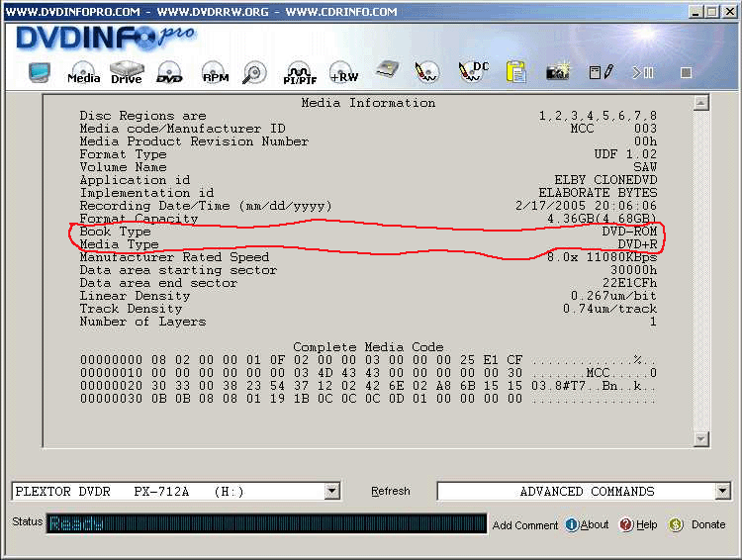This screenshot has width=742, height=560.
Task: Select the DVD disc tool
Action: click(x=169, y=72)
